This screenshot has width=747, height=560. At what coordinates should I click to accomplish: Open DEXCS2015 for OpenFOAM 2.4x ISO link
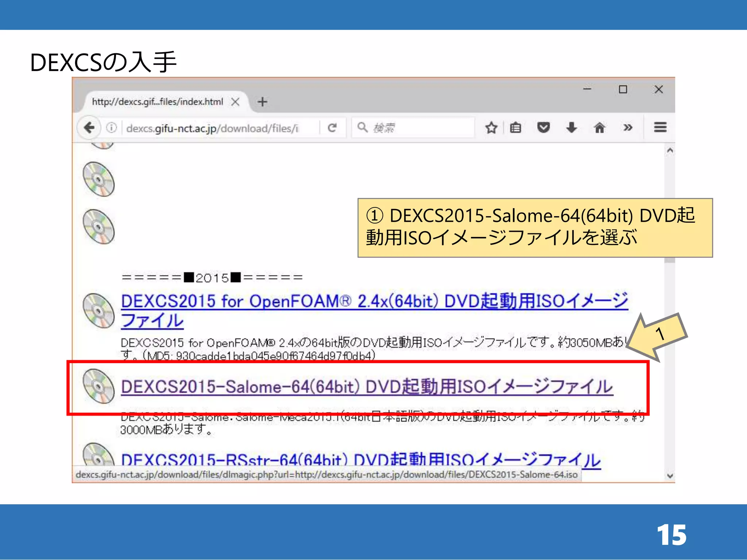tap(374, 311)
